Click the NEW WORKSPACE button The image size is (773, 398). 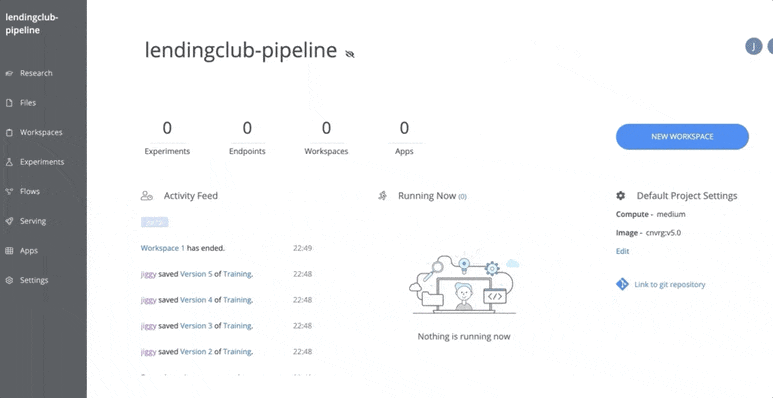point(682,137)
